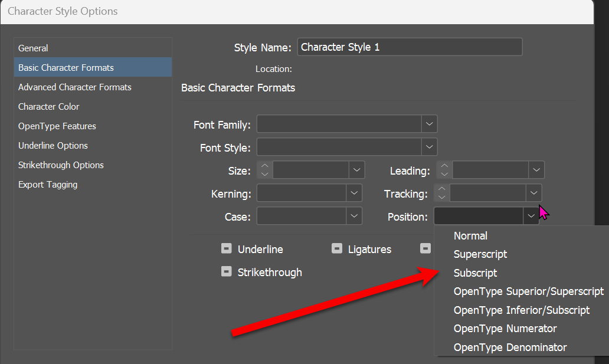Viewport: 609px width, 364px height.
Task: Pick OpenType Numerator position option
Action: tap(505, 329)
